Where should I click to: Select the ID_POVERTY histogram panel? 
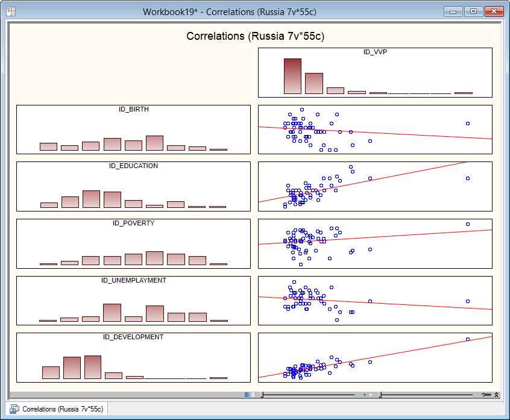133,243
